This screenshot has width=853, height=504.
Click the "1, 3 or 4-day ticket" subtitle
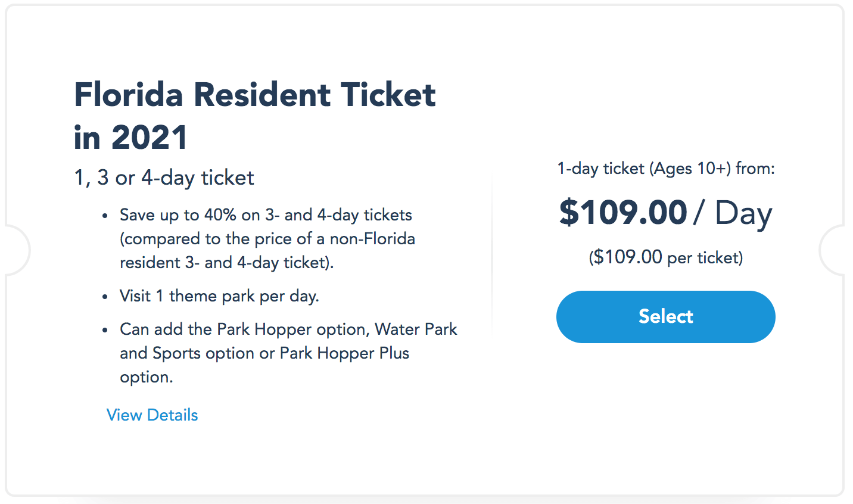[164, 178]
